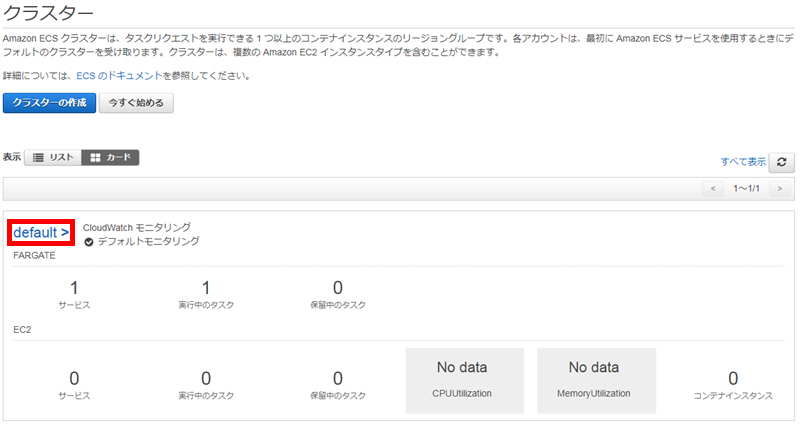Screen dimensions: 800x424
Task: Open ECS のドキュメント link
Action: [x=119, y=76]
